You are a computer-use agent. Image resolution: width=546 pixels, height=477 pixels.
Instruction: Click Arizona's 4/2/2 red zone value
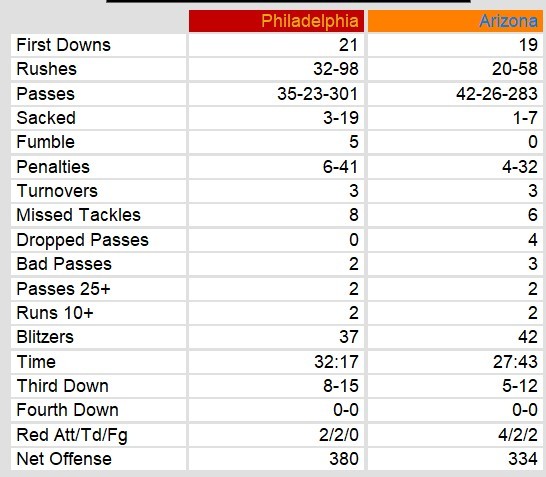[517, 435]
